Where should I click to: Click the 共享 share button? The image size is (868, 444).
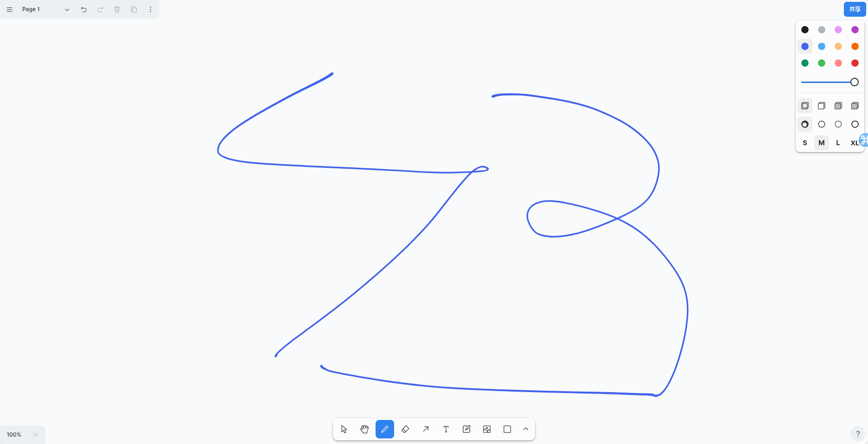point(854,9)
